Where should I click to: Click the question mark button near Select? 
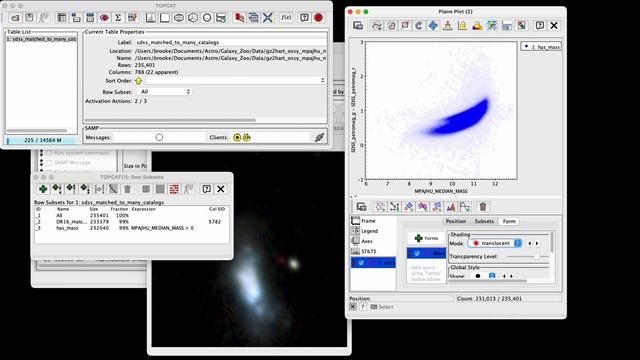[x=363, y=307]
